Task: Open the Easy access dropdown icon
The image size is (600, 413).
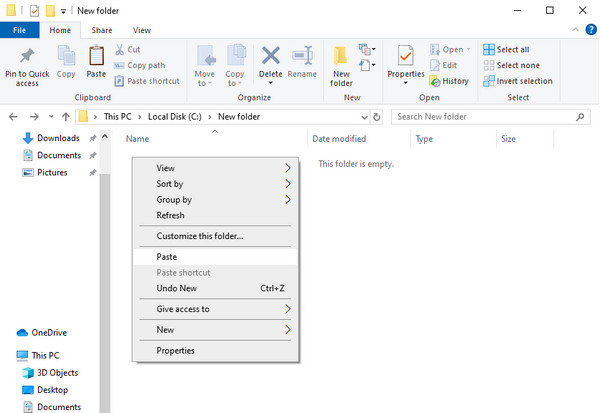Action: tap(367, 65)
